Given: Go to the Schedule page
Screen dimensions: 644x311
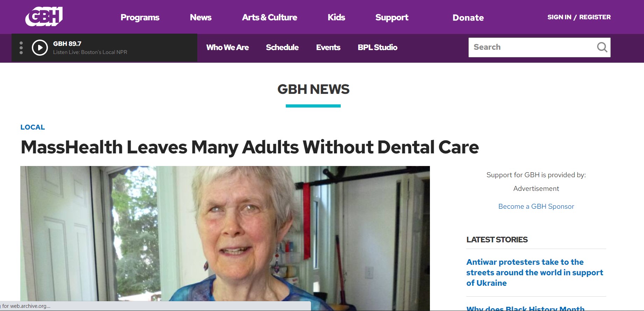Looking at the screenshot, I should [282, 47].
